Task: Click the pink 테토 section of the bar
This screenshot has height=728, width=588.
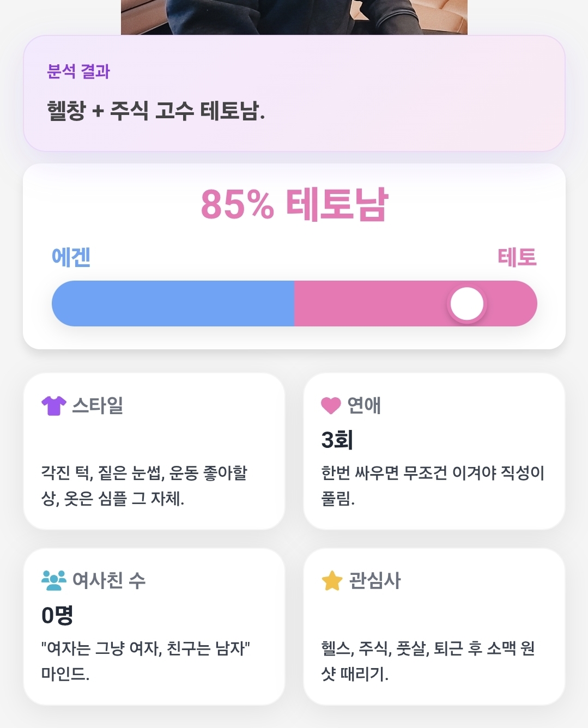Action: click(415, 304)
